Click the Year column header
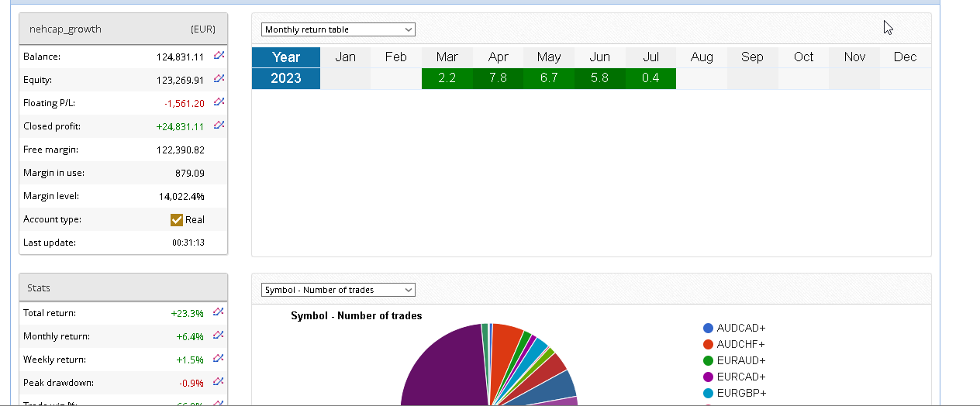 tap(286, 57)
